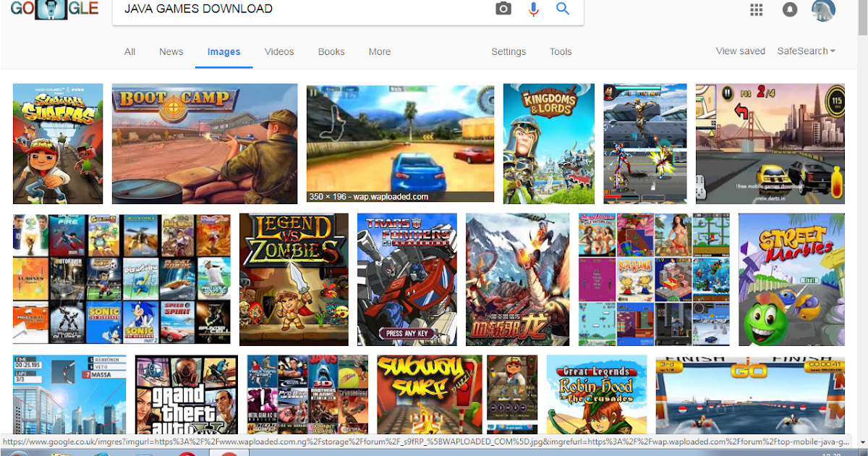Open the jet ski racing GO image

click(750, 394)
